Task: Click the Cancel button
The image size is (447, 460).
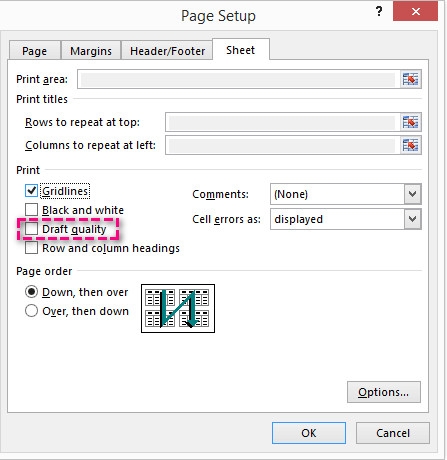Action: point(393,433)
